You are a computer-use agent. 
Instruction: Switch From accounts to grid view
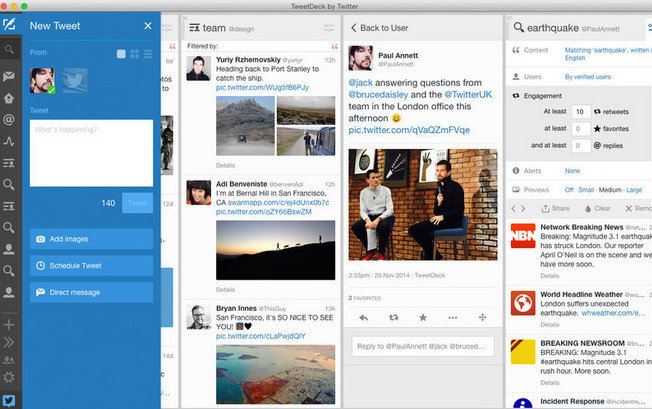[134, 54]
